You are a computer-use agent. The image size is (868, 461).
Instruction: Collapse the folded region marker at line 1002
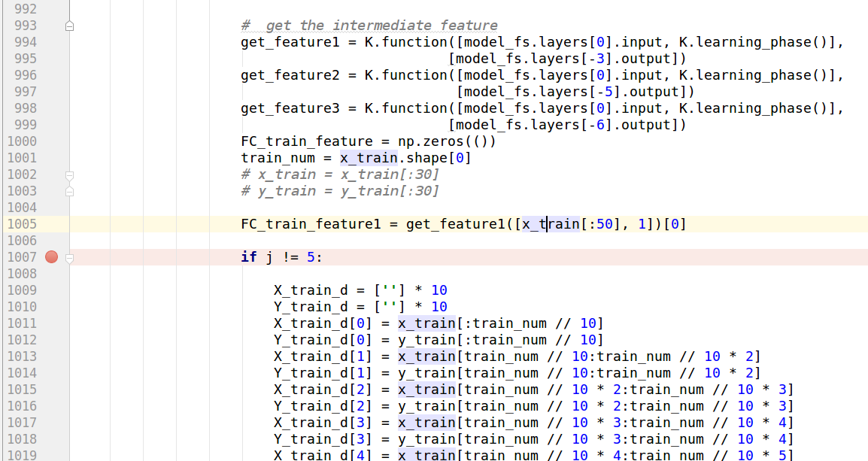68,174
